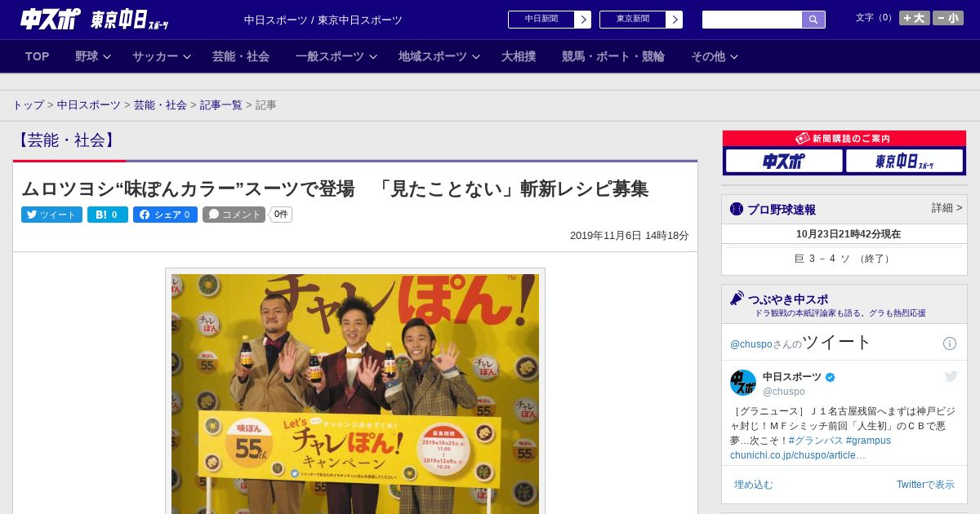Image resolution: width=980 pixels, height=514 pixels.
Task: Open 競馬・ボート・競輪 navigation item
Action: (613, 56)
